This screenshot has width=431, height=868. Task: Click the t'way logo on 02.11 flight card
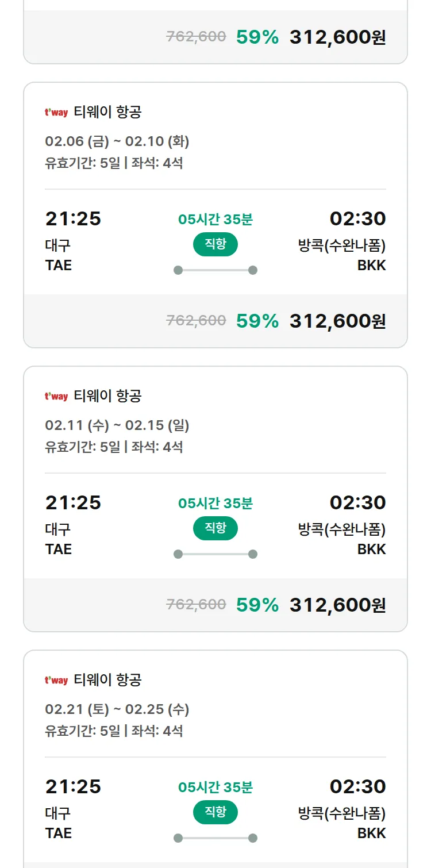[56, 397]
